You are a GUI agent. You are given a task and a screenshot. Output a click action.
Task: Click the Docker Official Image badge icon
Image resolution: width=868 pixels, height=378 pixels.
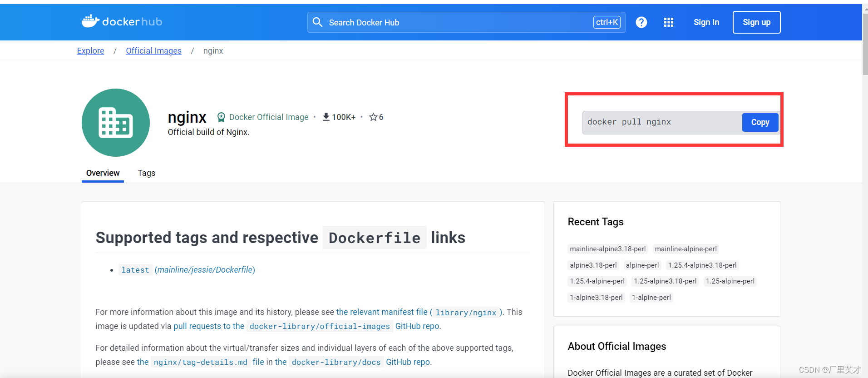click(221, 117)
